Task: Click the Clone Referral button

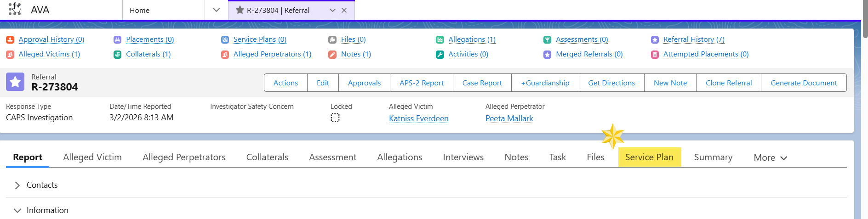Action: tap(729, 83)
